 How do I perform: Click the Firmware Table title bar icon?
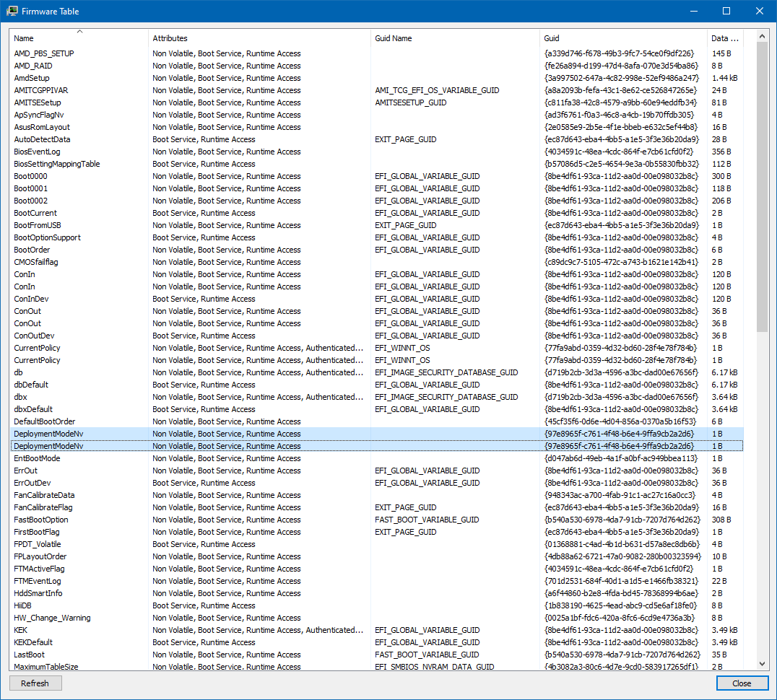click(12, 11)
